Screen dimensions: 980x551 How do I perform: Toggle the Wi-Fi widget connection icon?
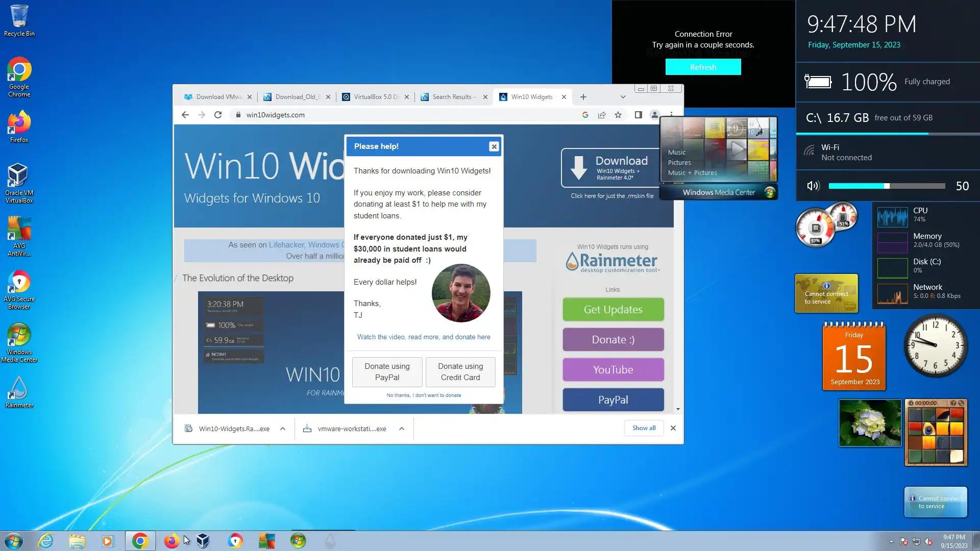point(810,151)
